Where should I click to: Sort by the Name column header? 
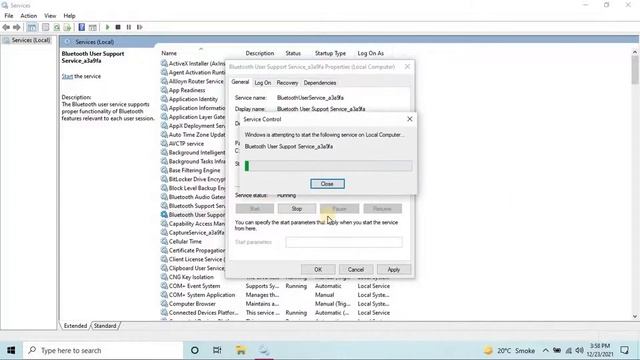pos(169,53)
